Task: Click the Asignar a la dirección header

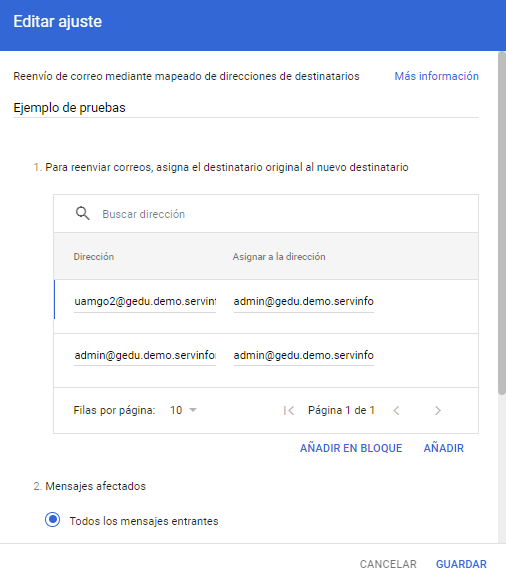Action: (x=279, y=257)
